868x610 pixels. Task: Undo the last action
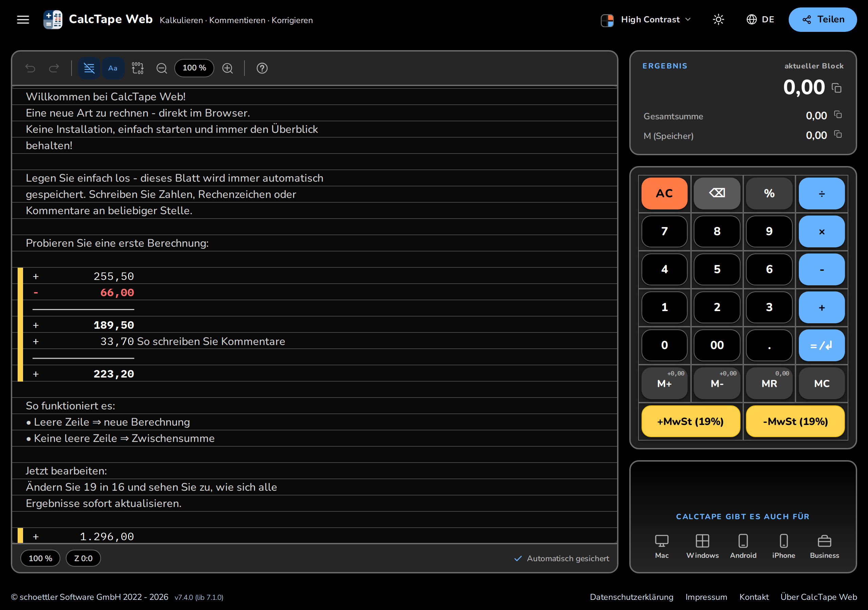30,68
